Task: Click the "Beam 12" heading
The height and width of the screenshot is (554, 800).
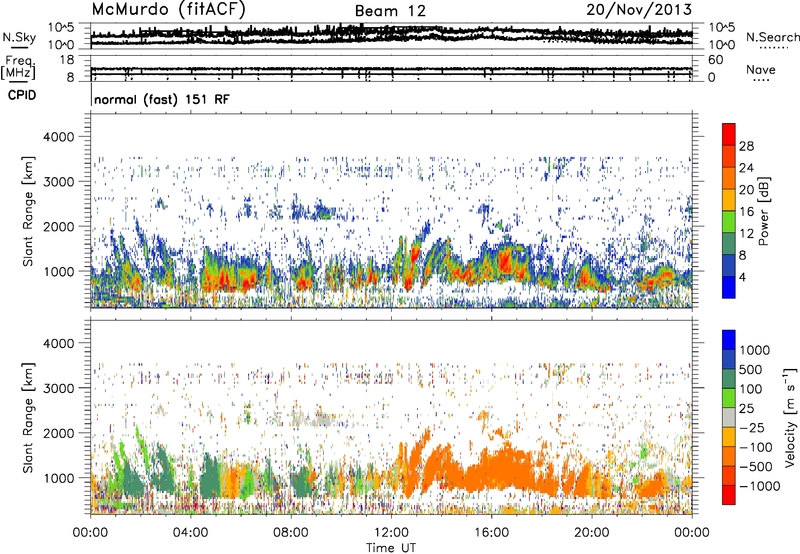Action: pyautogui.click(x=390, y=11)
